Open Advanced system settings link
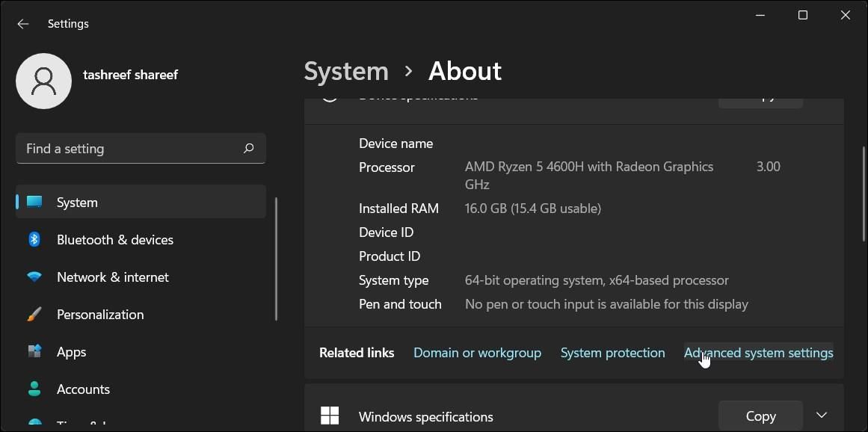 click(758, 353)
